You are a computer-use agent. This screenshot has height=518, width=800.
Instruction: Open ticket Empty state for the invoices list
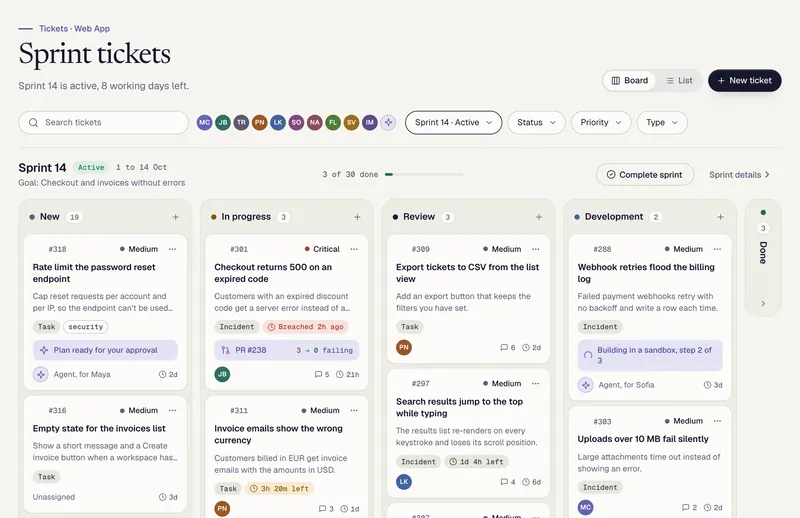(x=99, y=428)
